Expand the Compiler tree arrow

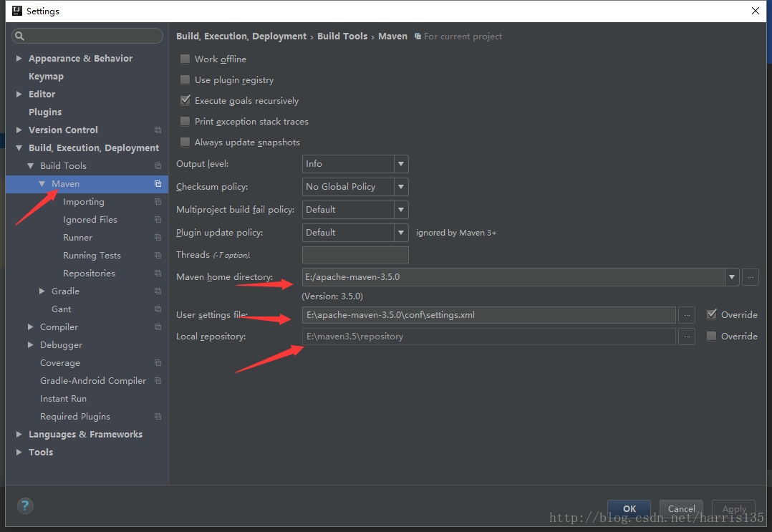(x=31, y=327)
